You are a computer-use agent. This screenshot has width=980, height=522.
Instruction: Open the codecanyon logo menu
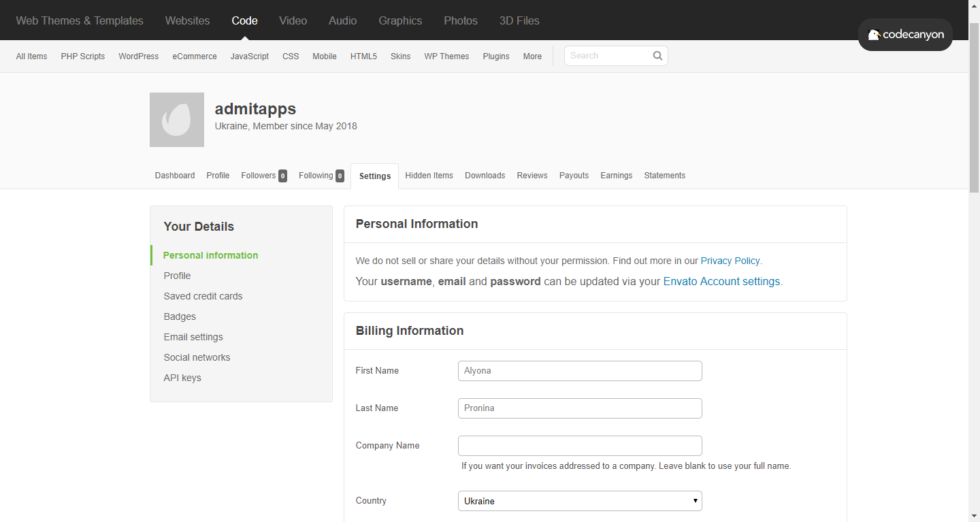[905, 35]
